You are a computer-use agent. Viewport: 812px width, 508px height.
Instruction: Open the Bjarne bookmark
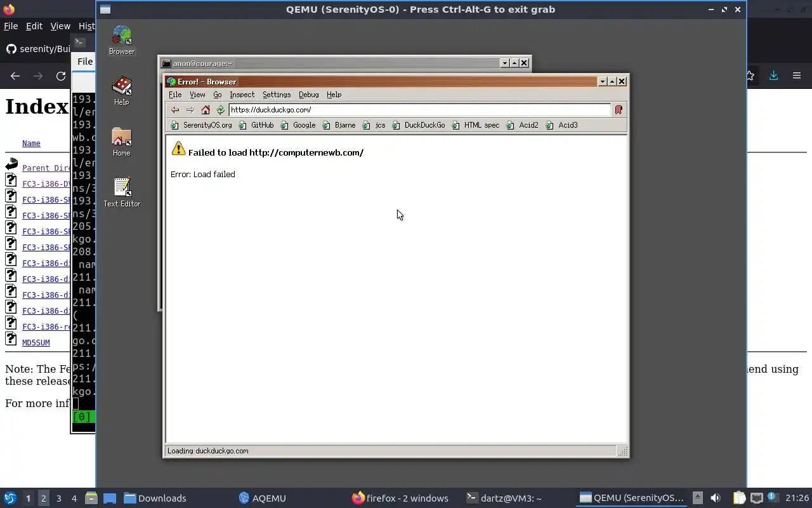(x=339, y=125)
